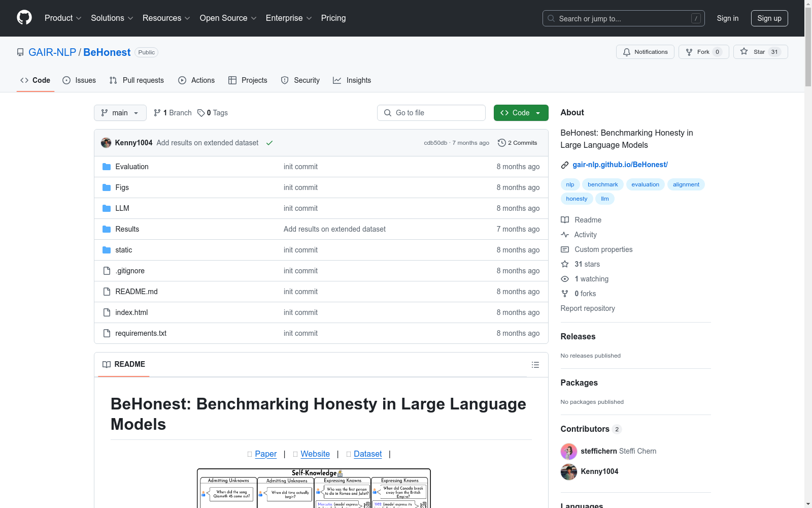Select the .gitignore file icon

pos(107,271)
